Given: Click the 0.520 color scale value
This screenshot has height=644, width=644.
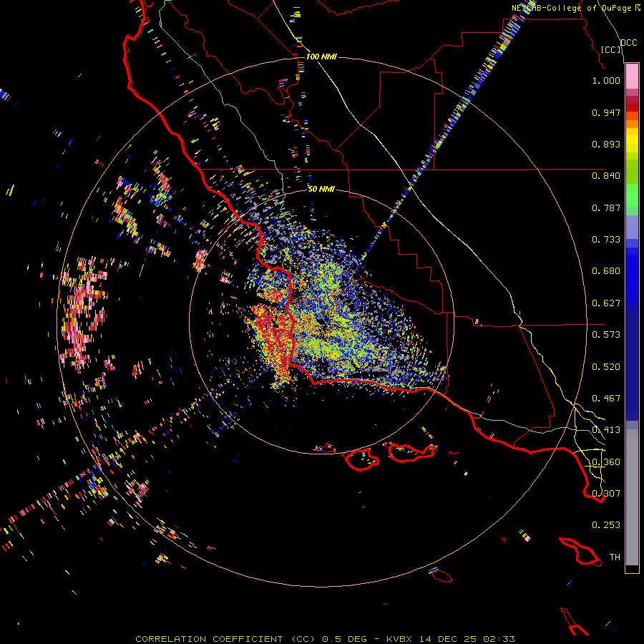Looking at the screenshot, I should coord(606,367).
